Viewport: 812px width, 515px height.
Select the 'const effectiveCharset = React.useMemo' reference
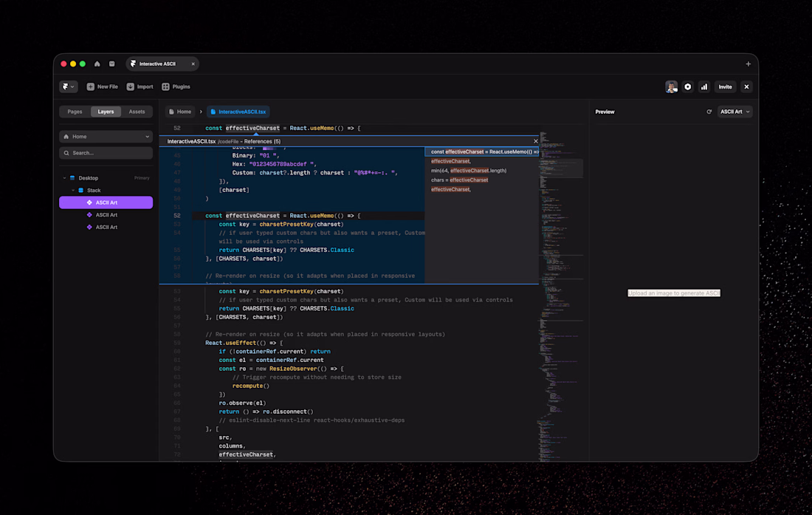481,151
